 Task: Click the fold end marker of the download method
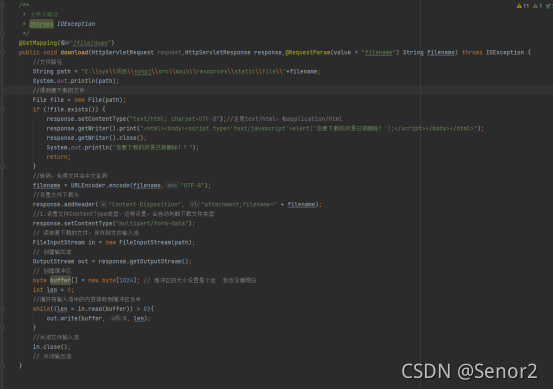coord(3,366)
